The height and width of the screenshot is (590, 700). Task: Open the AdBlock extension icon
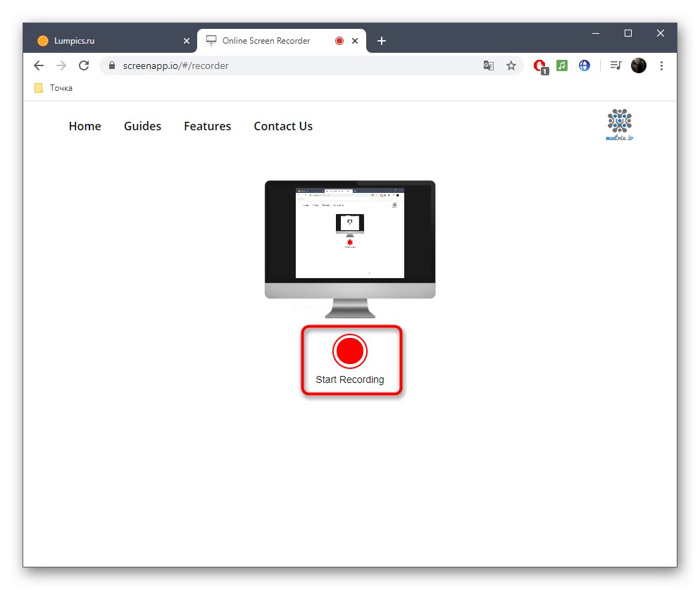coord(539,65)
